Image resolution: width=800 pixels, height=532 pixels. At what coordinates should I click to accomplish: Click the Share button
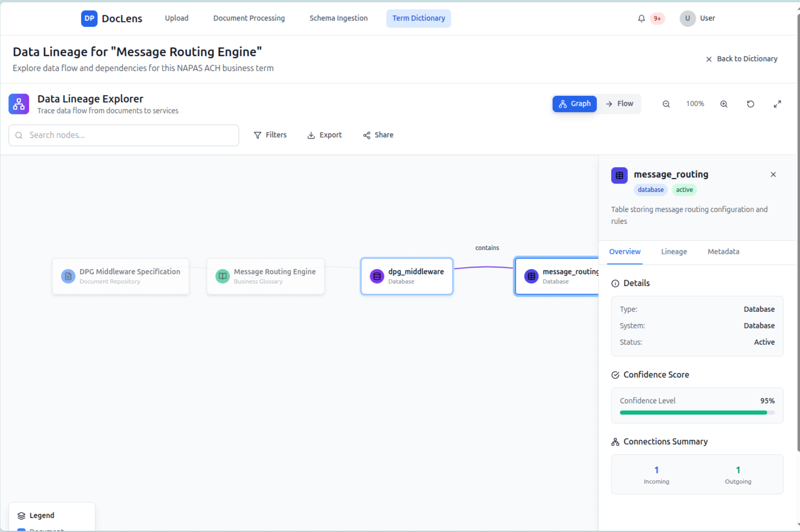[378, 135]
